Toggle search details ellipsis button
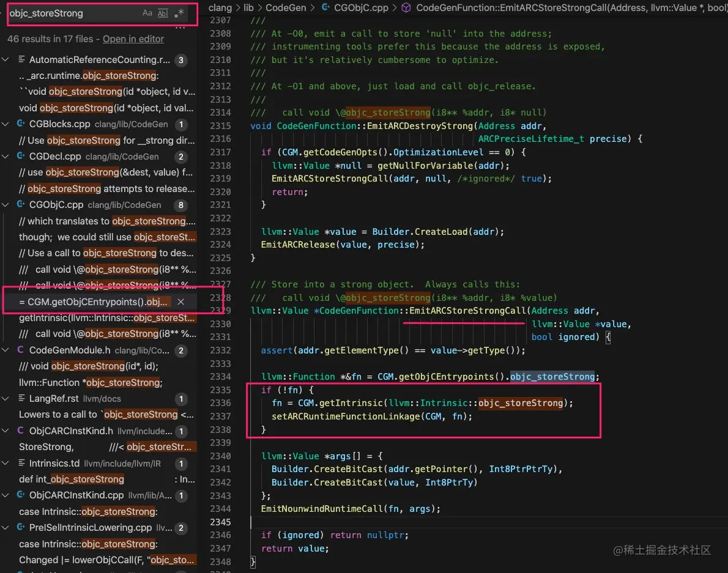Screen dimensions: 728x573 coord(180,28)
